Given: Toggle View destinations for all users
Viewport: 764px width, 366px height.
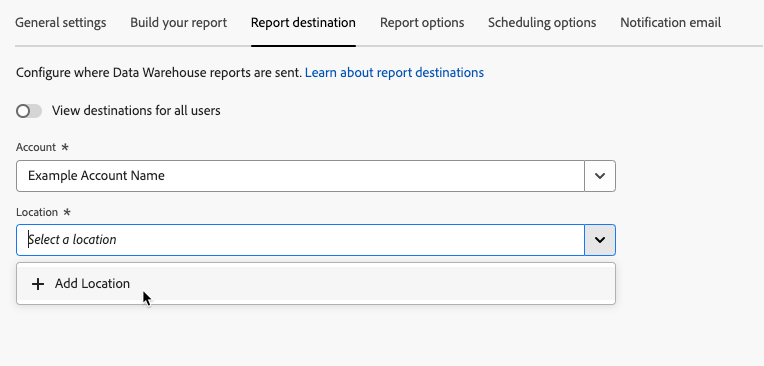Looking at the screenshot, I should point(29,111).
